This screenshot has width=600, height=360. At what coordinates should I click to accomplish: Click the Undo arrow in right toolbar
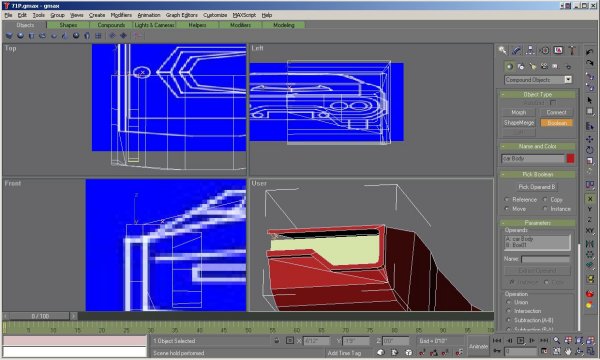[x=589, y=52]
